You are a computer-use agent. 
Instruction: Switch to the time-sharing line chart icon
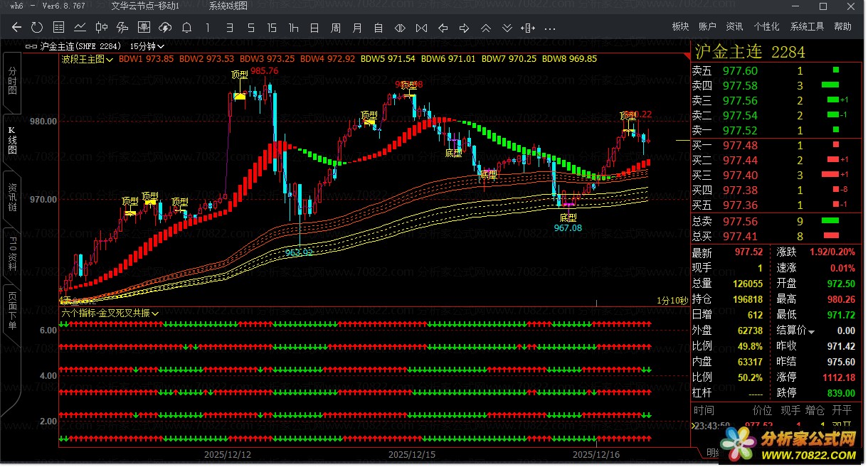click(80, 28)
